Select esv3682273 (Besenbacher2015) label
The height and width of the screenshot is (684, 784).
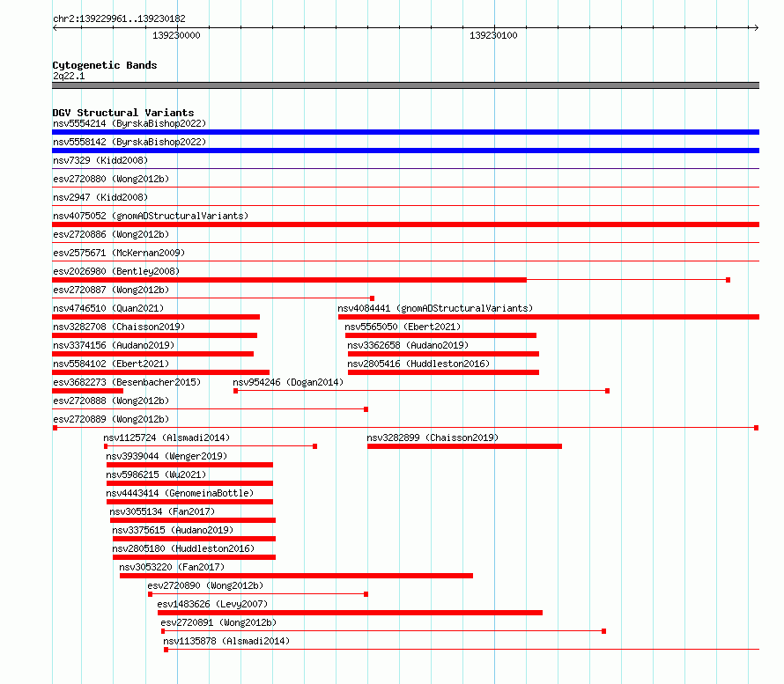(127, 382)
